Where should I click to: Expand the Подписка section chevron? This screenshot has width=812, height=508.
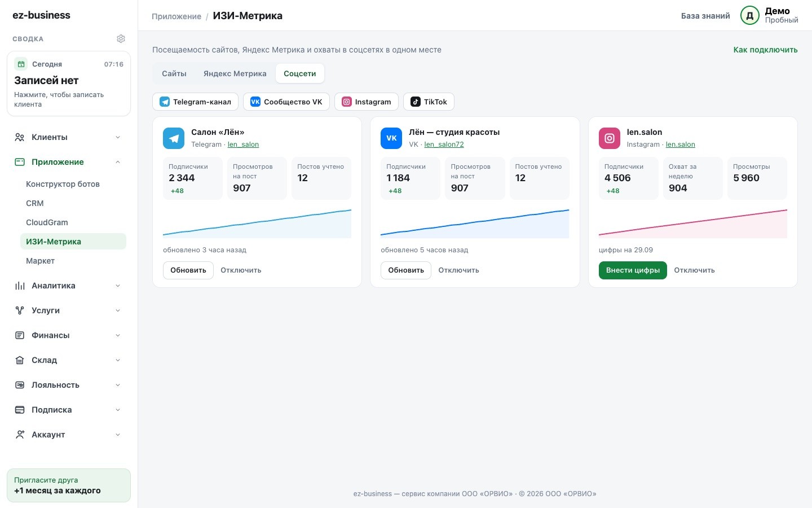point(118,410)
